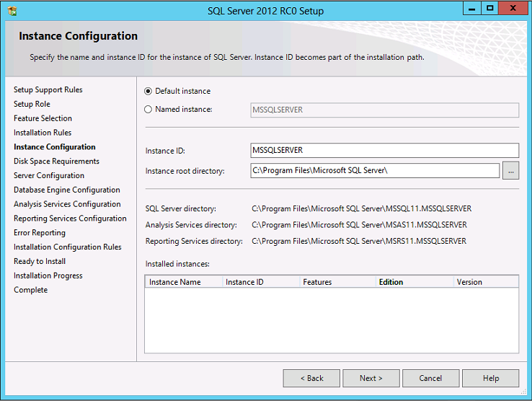Click the Version column header

tap(486, 282)
